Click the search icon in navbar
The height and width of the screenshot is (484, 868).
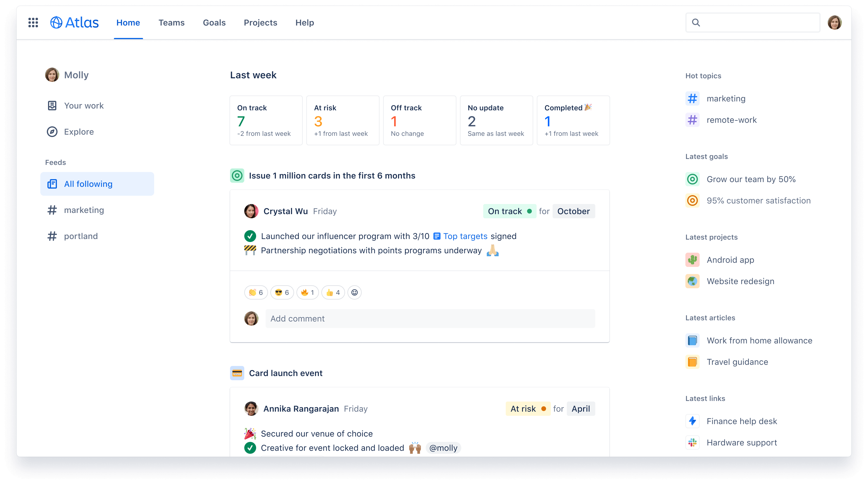click(x=696, y=23)
